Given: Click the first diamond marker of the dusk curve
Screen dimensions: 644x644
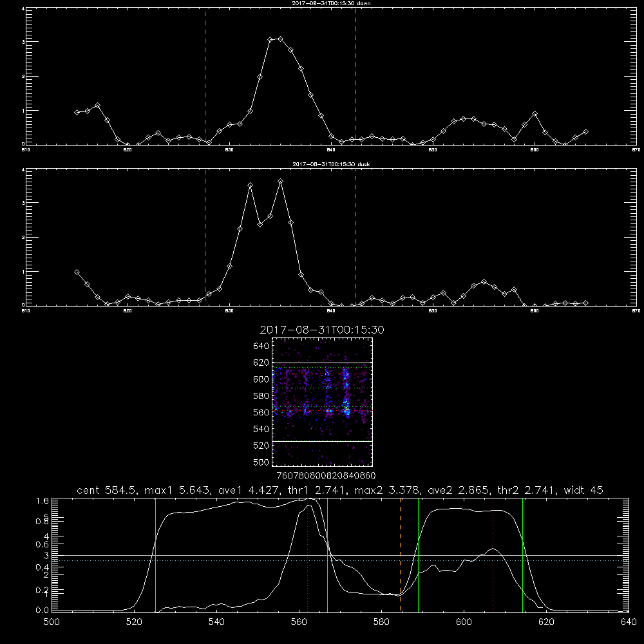Looking at the screenshot, I should tap(77, 272).
